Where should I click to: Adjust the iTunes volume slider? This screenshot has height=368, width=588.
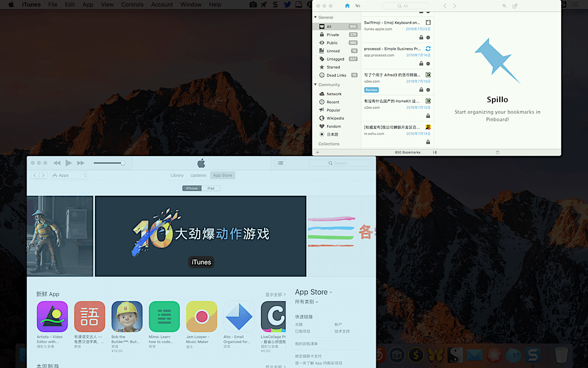coord(109,163)
